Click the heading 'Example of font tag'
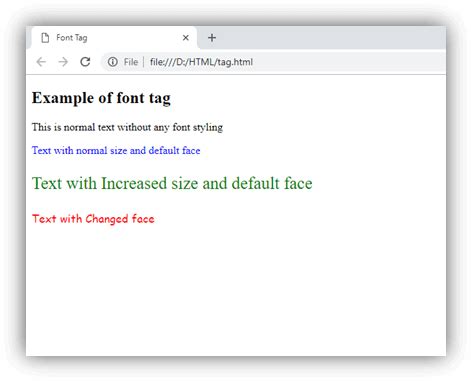 [101, 98]
